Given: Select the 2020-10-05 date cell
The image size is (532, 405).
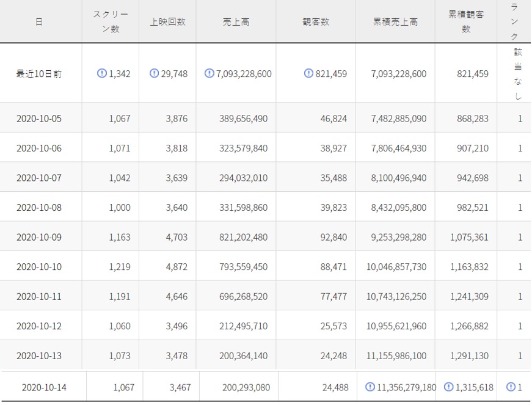Looking at the screenshot, I should point(39,119).
